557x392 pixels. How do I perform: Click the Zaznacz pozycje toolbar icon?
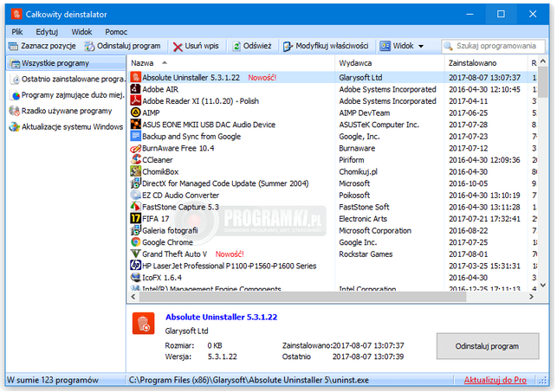(x=14, y=46)
